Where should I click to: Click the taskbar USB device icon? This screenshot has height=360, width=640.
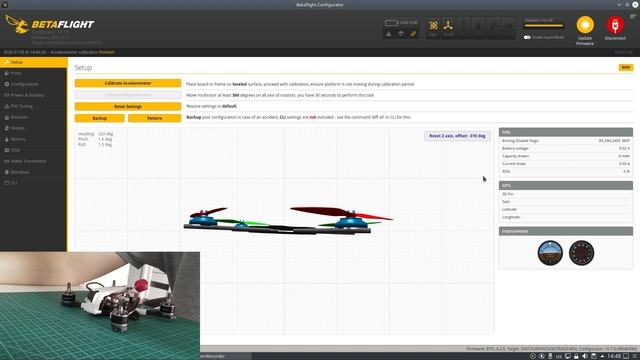[550, 356]
